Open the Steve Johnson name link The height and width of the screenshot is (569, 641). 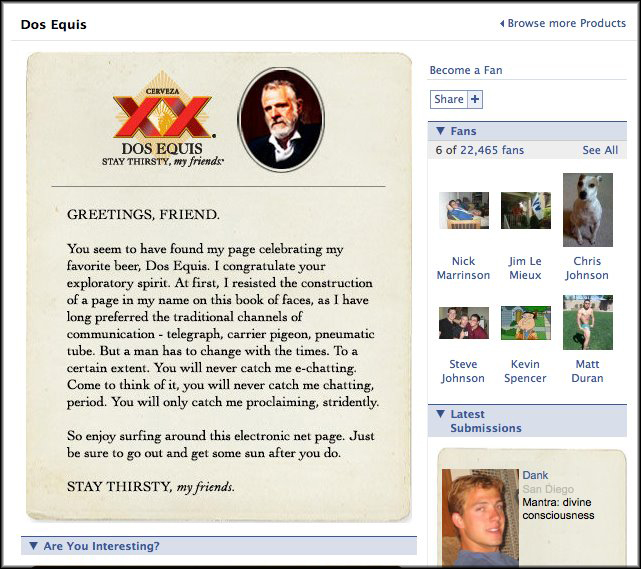463,371
